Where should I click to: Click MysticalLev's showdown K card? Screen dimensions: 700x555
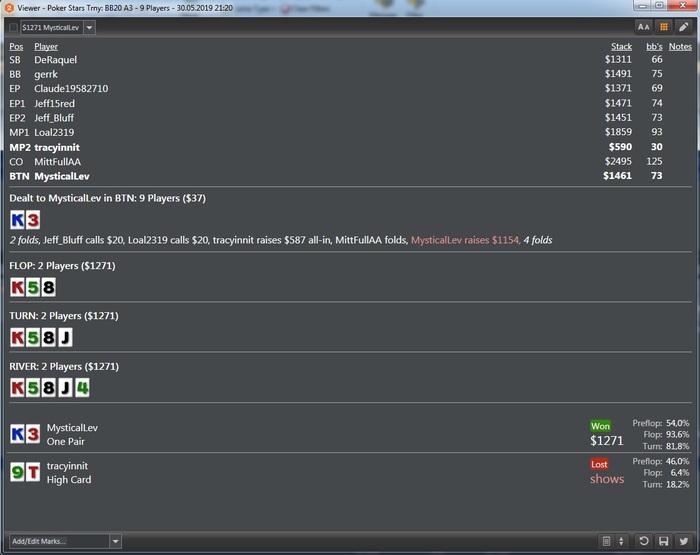pyautogui.click(x=17, y=434)
